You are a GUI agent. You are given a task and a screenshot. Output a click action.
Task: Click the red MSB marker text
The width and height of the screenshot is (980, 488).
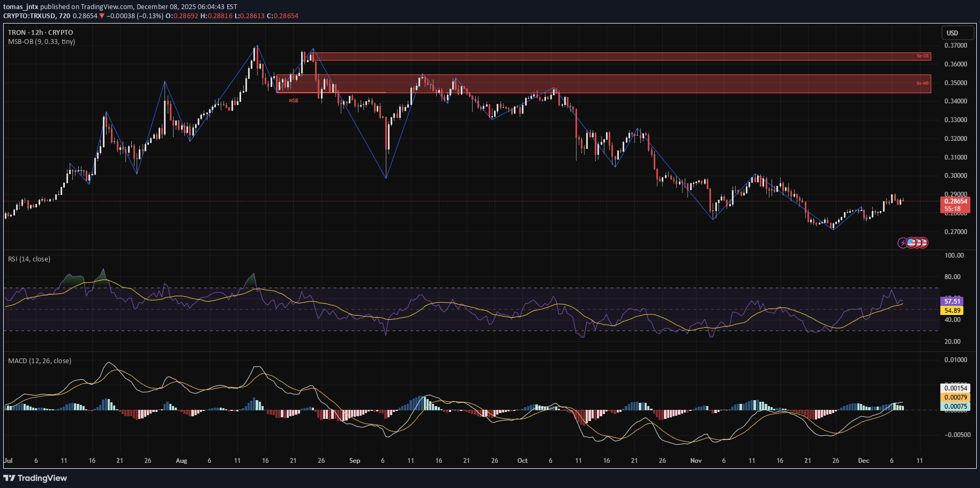coord(294,101)
